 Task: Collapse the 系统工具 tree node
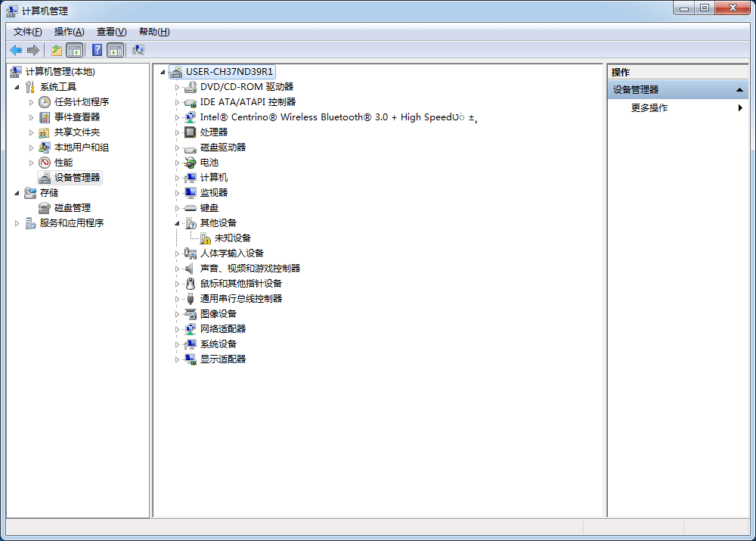[x=17, y=87]
